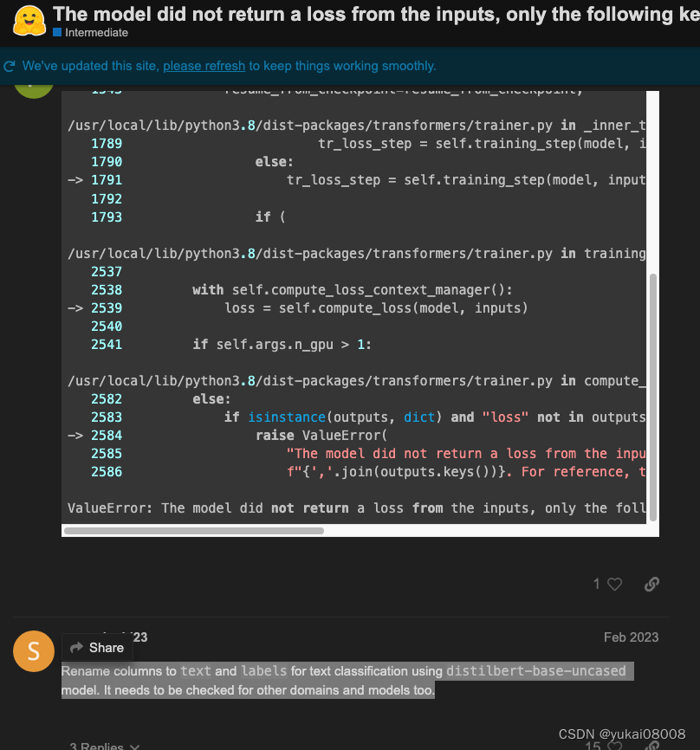Click the code block horizontal scrollbar
Viewport: 700px width, 750px height.
point(194,530)
